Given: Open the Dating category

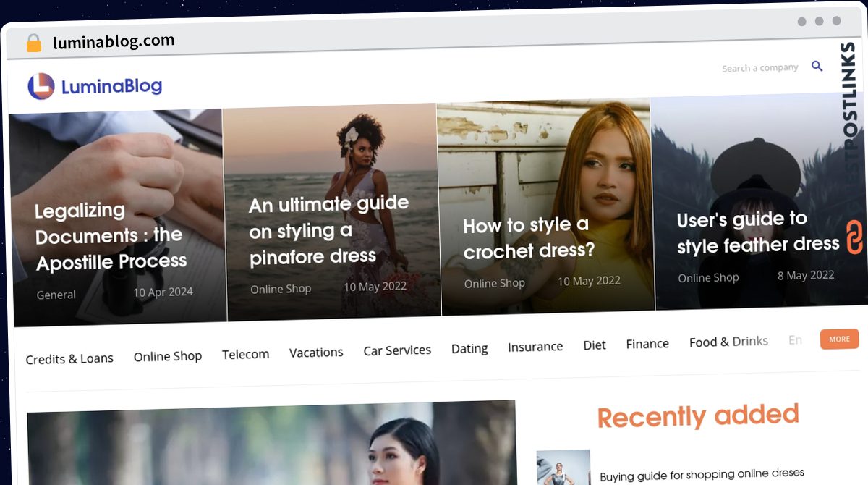Looking at the screenshot, I should click(469, 348).
